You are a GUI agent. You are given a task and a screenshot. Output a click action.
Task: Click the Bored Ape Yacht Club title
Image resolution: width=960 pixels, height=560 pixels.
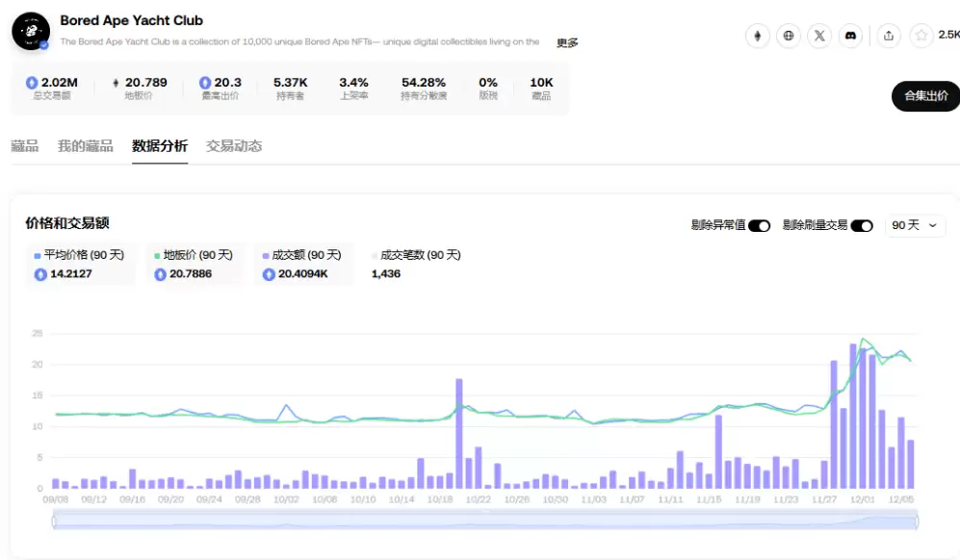click(x=131, y=19)
